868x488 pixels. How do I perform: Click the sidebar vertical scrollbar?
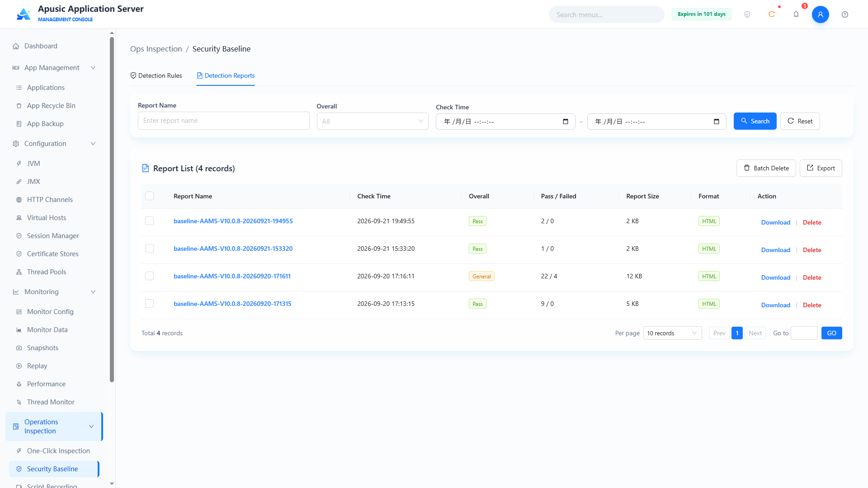[x=112, y=209]
